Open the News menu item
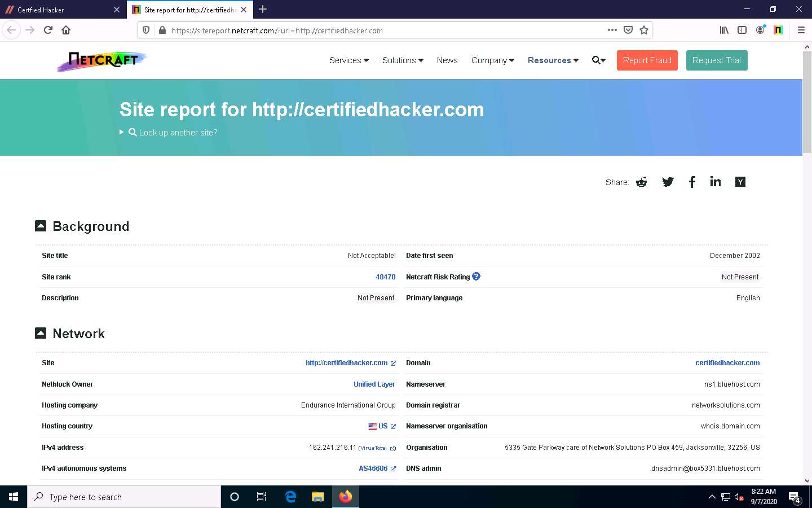 [x=447, y=60]
